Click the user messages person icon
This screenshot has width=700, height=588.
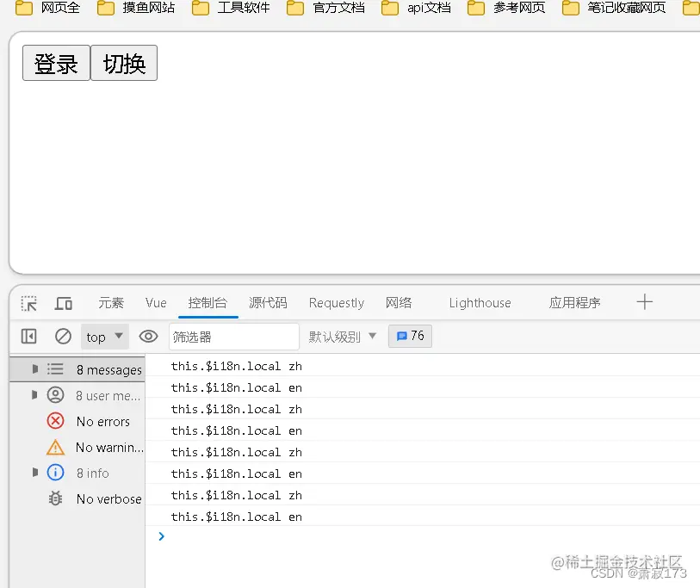(55, 395)
